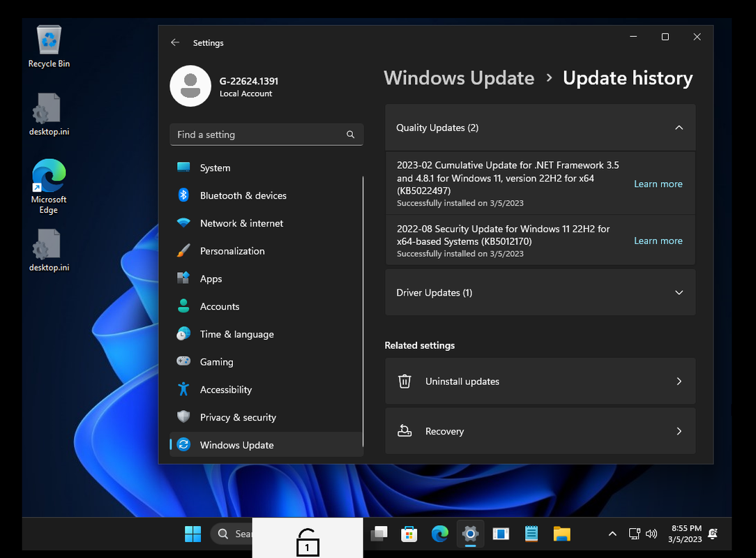This screenshot has width=756, height=558.
Task: Open the Windows Start button
Action: 193,534
